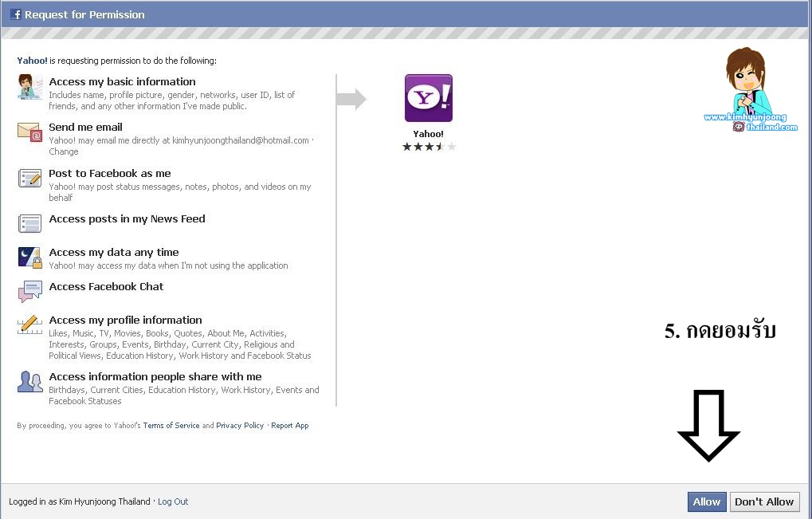This screenshot has height=519, width=812.
Task: Open the Privacy Policy link
Action: [240, 425]
